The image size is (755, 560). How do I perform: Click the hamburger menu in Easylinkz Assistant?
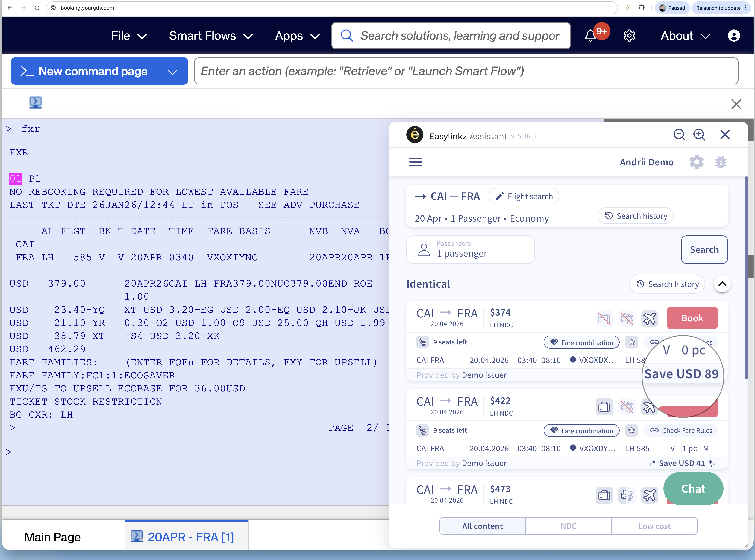coord(416,162)
